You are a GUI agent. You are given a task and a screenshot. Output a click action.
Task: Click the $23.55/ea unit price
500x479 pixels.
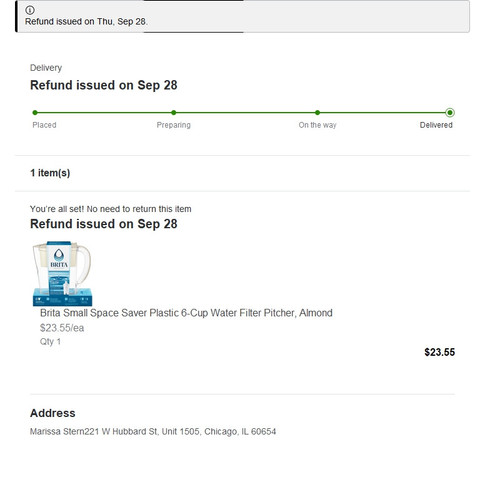point(62,328)
